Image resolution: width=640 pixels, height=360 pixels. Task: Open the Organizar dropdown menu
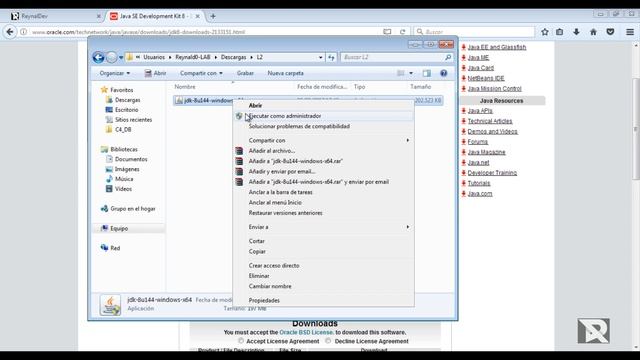[115, 73]
